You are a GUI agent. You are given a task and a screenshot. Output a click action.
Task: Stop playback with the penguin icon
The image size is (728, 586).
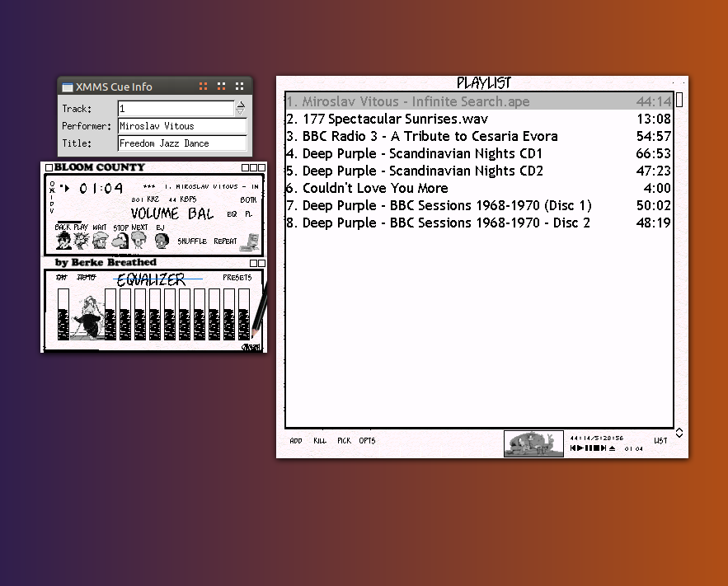tap(120, 240)
